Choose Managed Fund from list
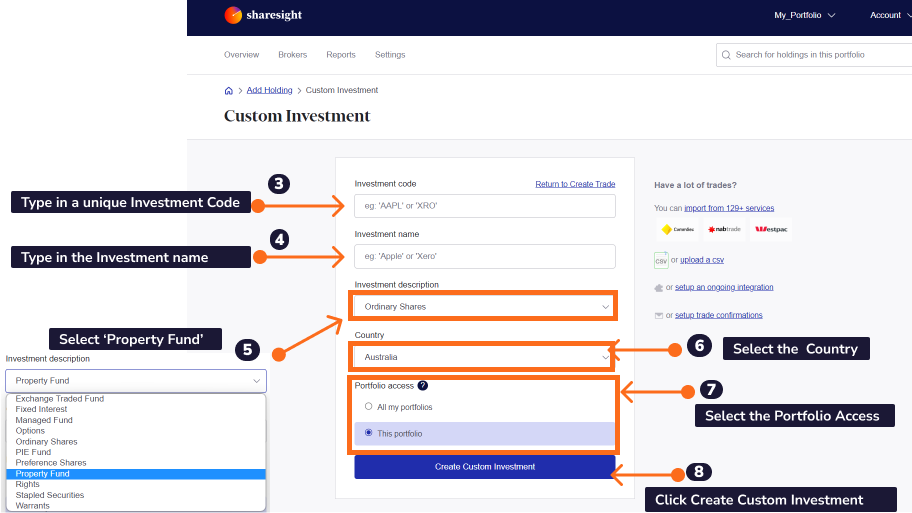This screenshot has height=513, width=912. click(136, 421)
